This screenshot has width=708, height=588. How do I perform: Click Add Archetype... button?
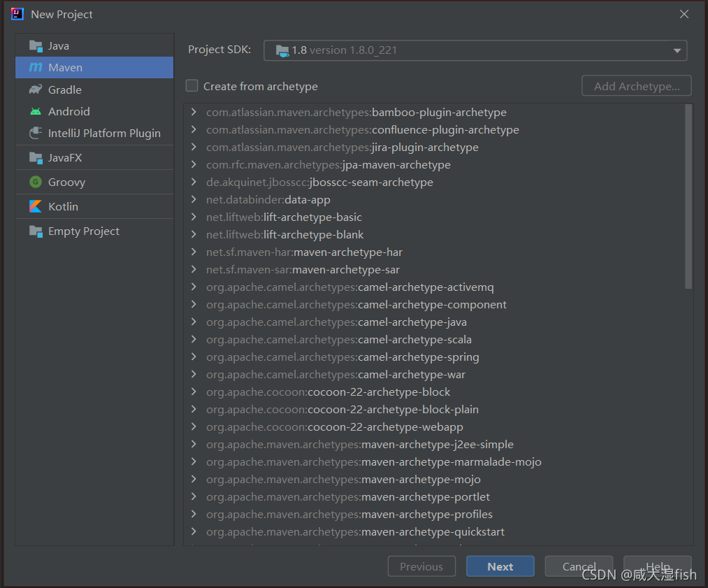(x=637, y=86)
